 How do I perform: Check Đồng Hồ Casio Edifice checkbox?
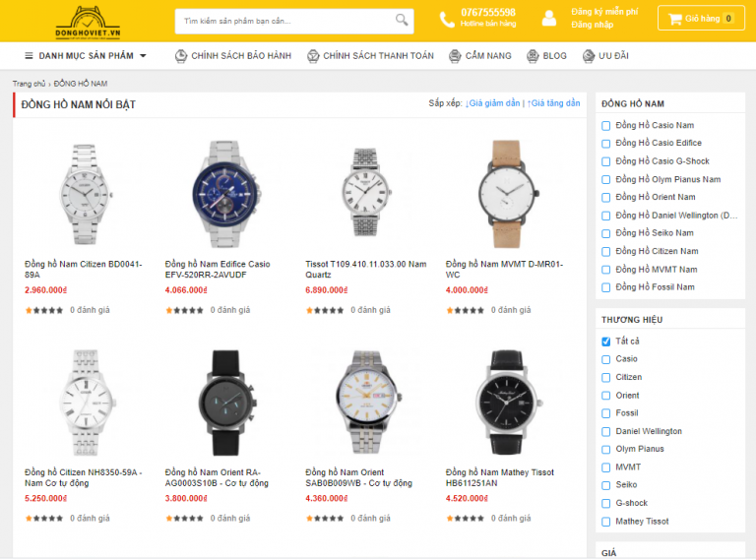[x=606, y=144]
